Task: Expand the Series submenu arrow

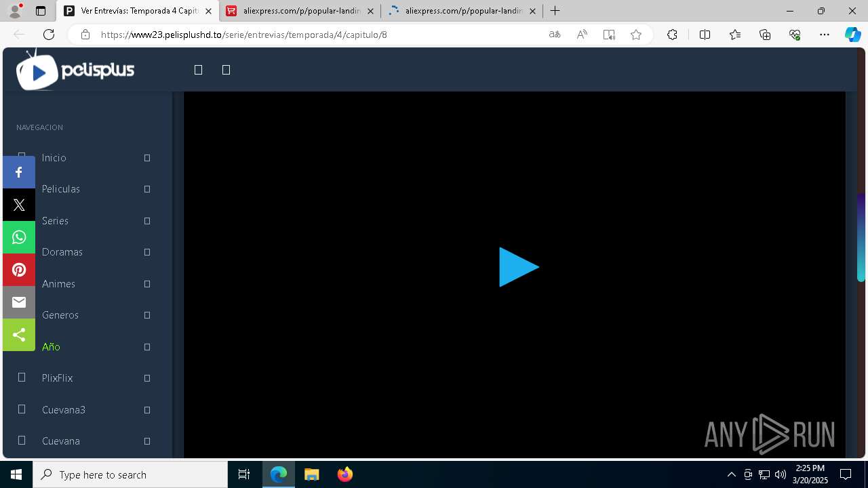Action: [x=147, y=221]
